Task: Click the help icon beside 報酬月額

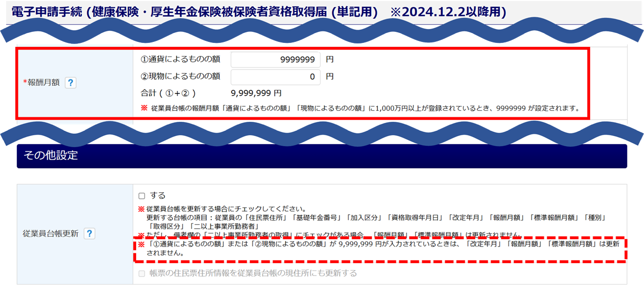Action: click(x=71, y=83)
